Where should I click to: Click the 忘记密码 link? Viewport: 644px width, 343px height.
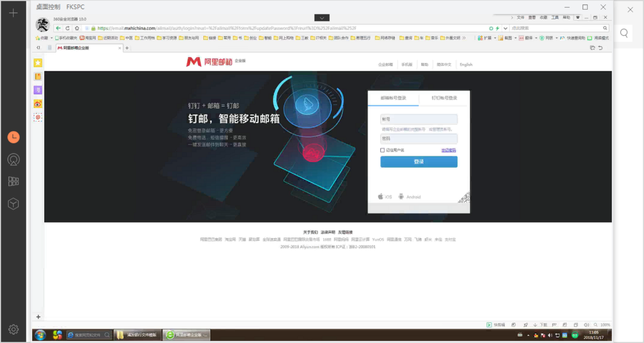coord(449,150)
